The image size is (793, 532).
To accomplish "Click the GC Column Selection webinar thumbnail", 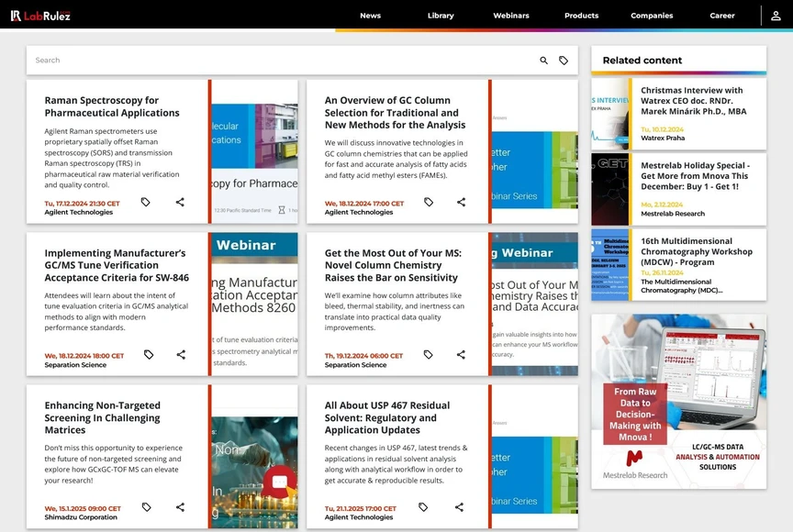I will coord(534,151).
